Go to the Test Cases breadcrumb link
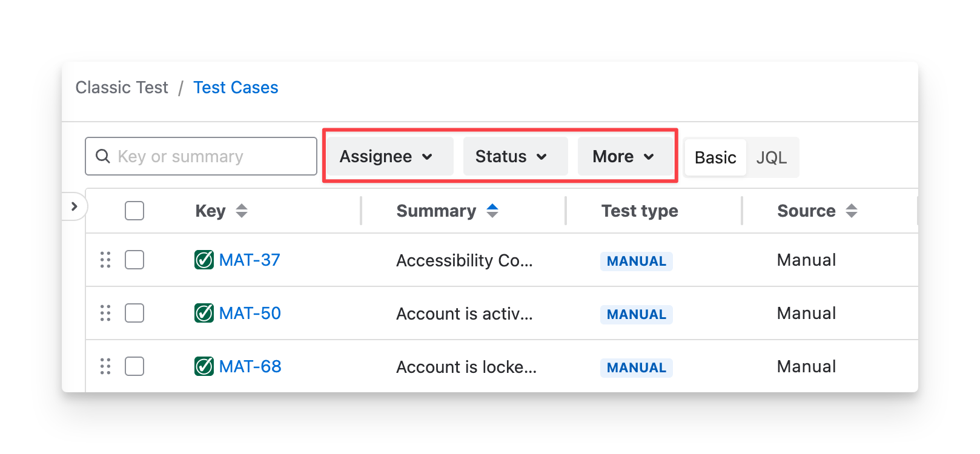This screenshot has width=980, height=454. 236,88
